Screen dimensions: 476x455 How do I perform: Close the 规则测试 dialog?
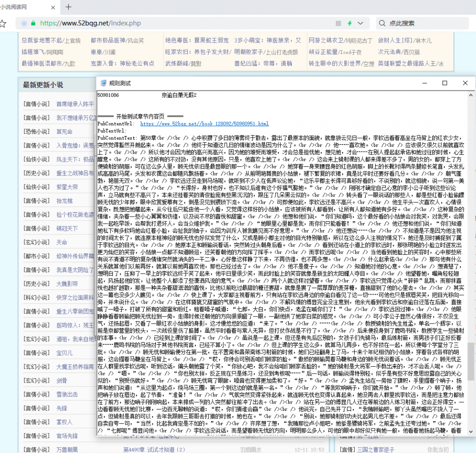click(465, 83)
